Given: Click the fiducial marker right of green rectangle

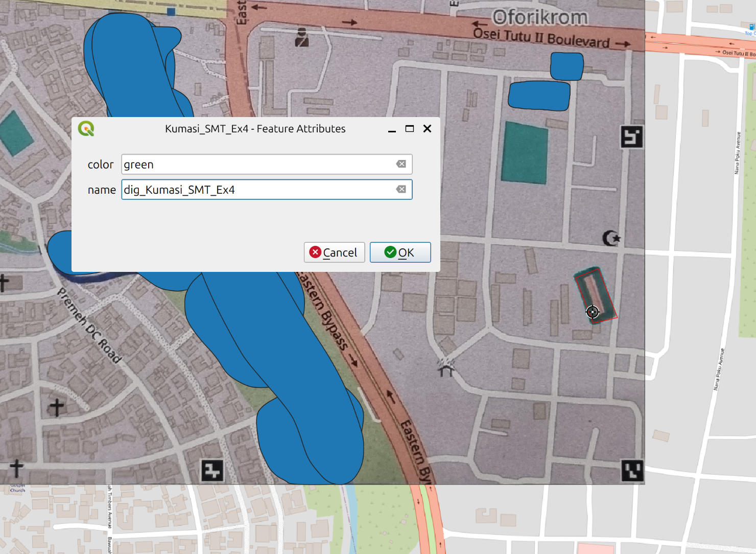Looking at the screenshot, I should [631, 136].
